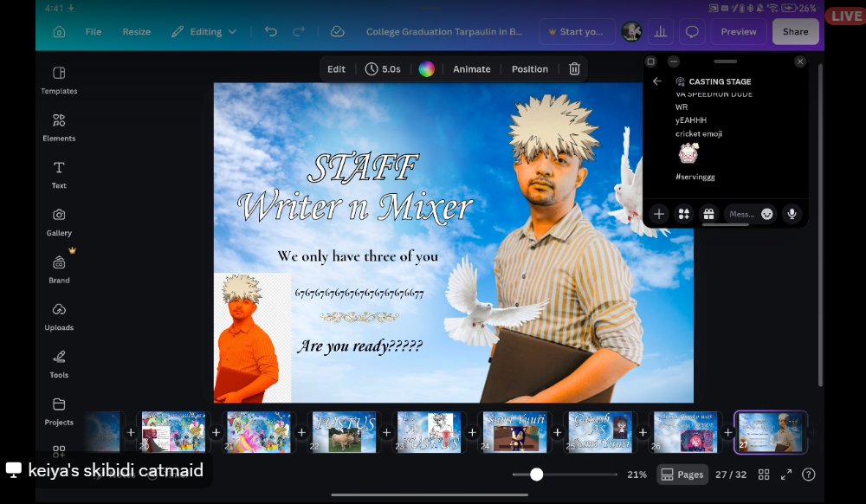This screenshot has width=866, height=504.
Task: Click Position in the floating toolbar
Action: coord(530,69)
